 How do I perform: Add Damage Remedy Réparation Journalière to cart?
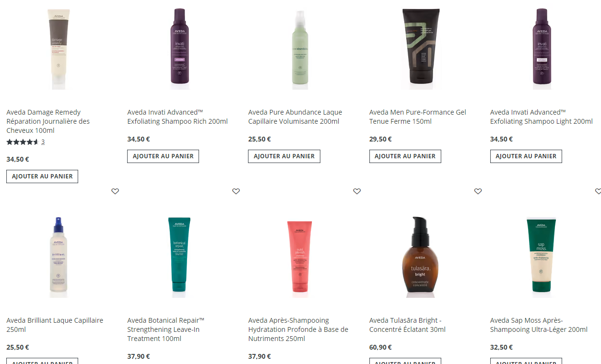42,176
